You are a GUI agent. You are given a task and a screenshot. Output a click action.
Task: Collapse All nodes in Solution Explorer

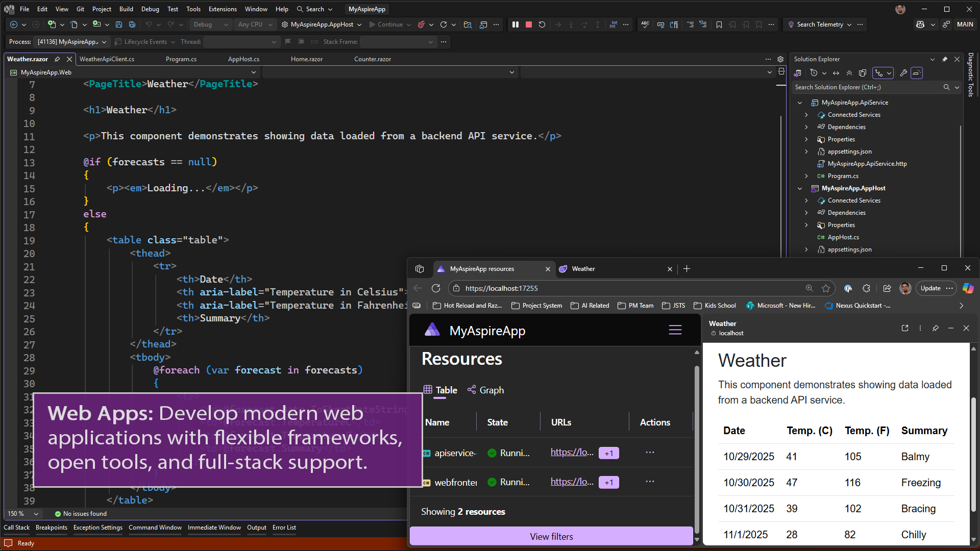click(849, 73)
